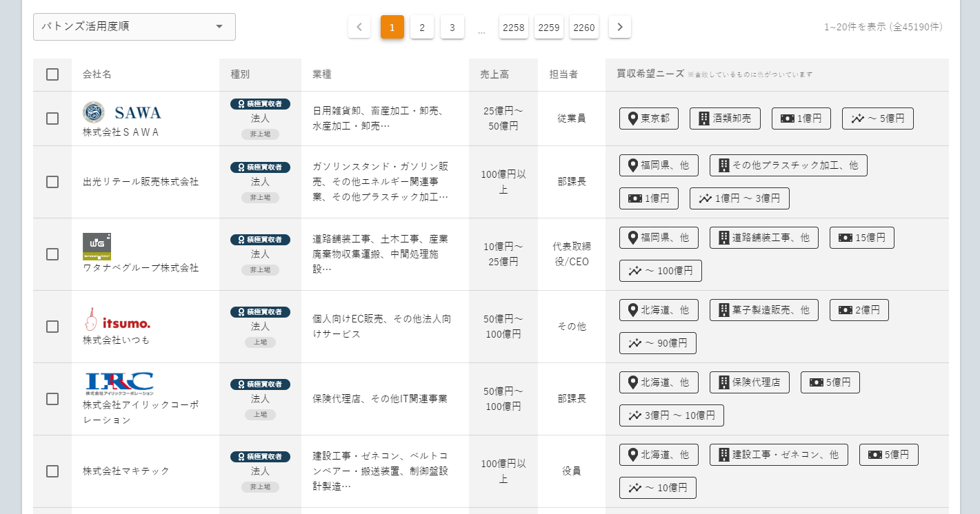Toggle the select-all checkbox in header

52,74
